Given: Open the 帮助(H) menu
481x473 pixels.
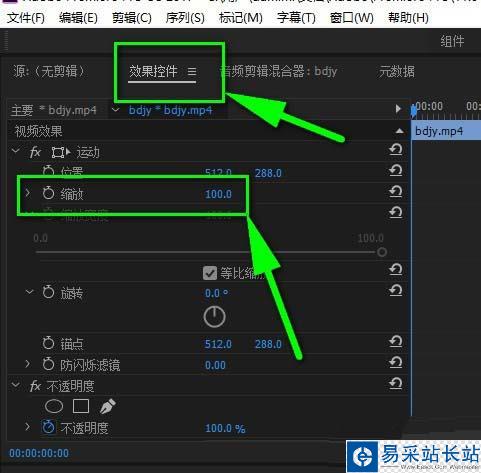Looking at the screenshot, I should click(408, 18).
